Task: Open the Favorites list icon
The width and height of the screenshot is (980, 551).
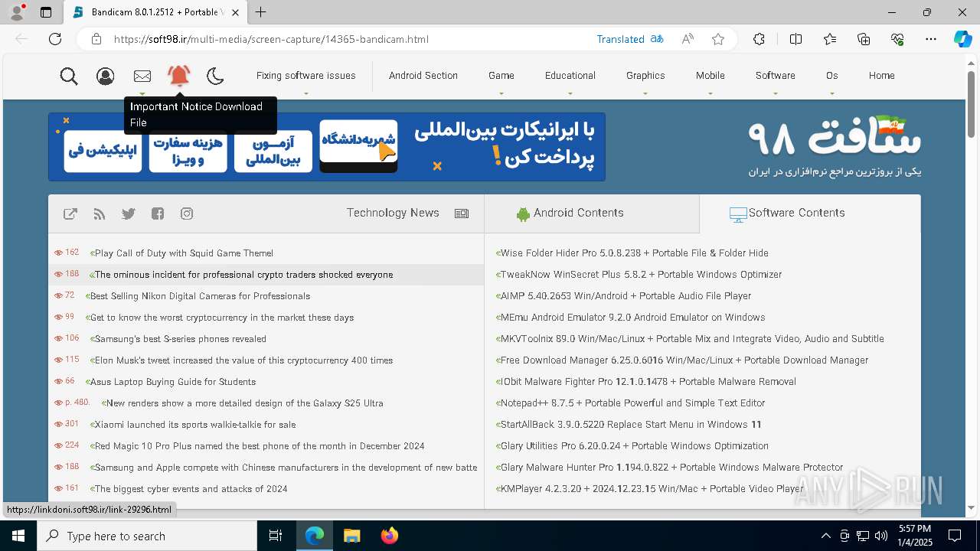Action: tap(830, 39)
